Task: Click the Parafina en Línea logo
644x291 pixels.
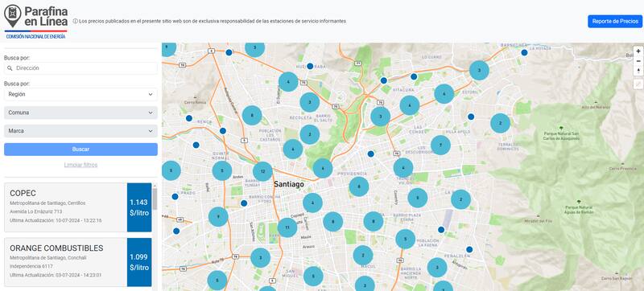Action: pos(35,22)
